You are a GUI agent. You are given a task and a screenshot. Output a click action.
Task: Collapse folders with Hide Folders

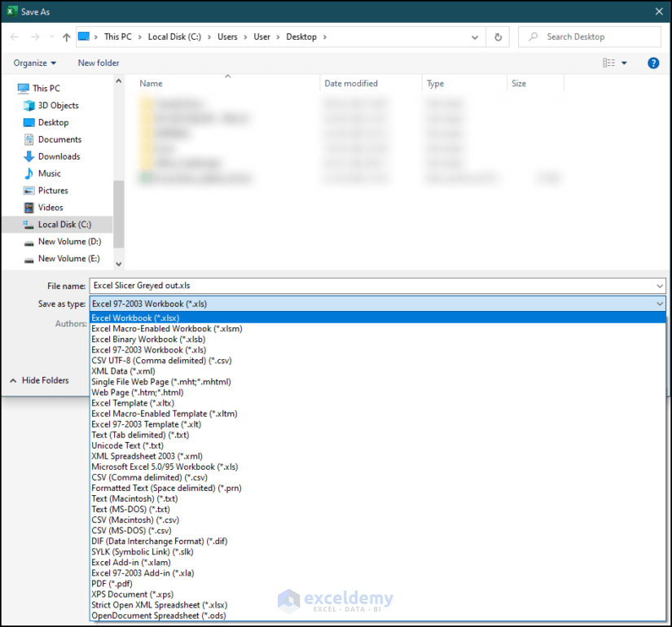[39, 380]
